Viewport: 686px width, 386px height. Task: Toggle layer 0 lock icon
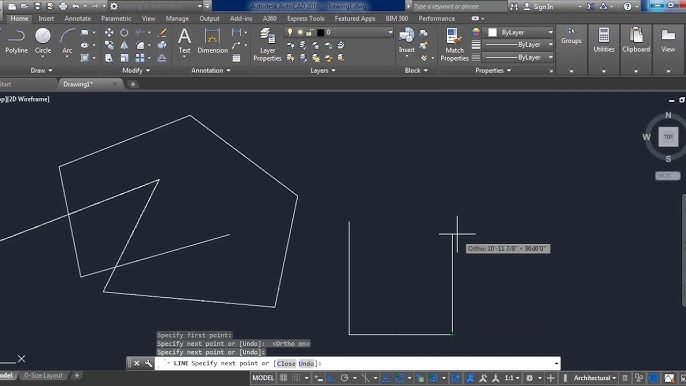coord(310,32)
